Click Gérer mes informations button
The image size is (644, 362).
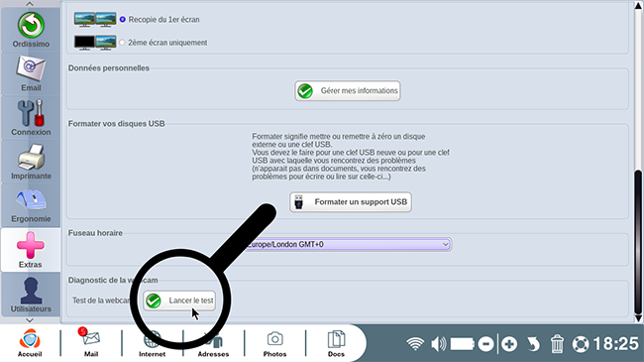(348, 91)
